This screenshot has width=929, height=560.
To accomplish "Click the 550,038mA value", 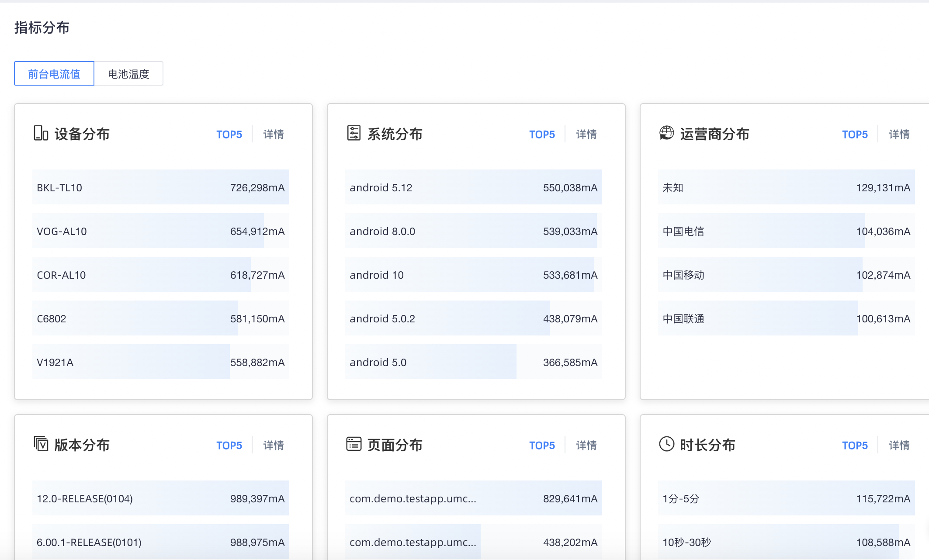I will coord(570,188).
